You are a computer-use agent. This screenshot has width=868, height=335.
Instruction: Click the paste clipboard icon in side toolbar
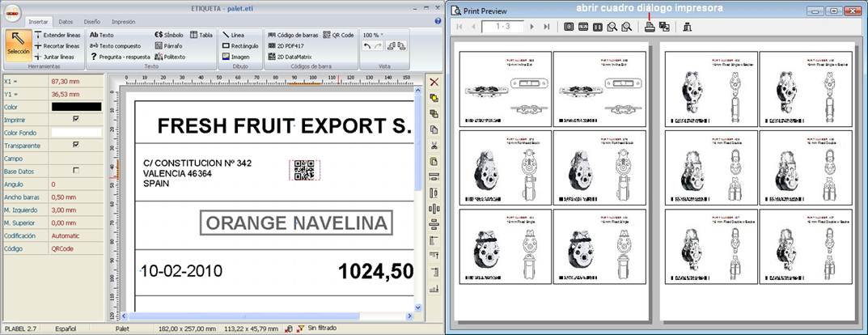pyautogui.click(x=434, y=162)
